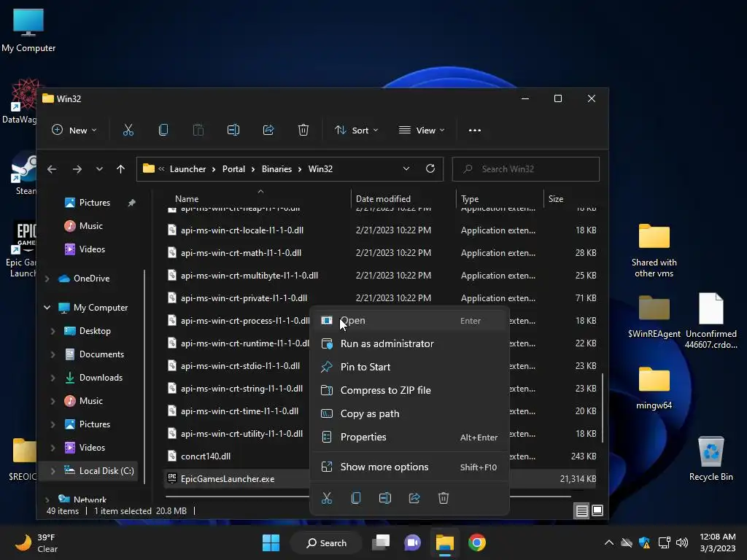This screenshot has height=560, width=747.
Task: Choose Run as administrator
Action: click(410, 344)
